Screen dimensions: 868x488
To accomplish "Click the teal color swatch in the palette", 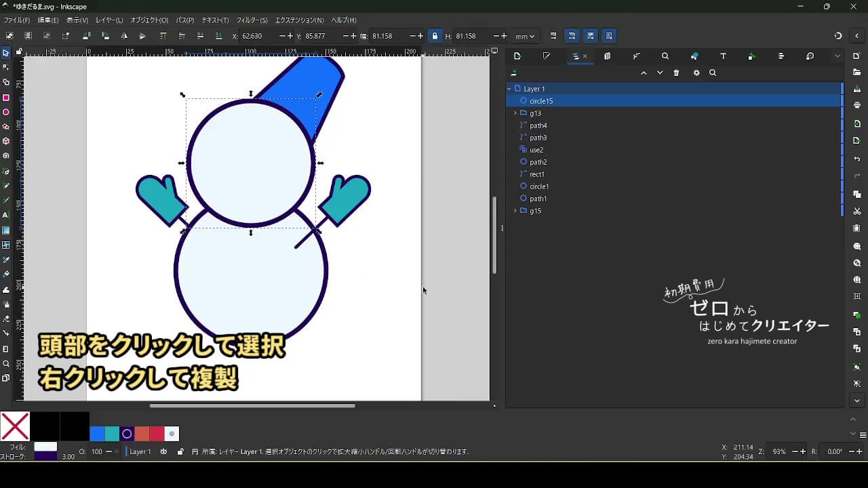I will click(112, 434).
